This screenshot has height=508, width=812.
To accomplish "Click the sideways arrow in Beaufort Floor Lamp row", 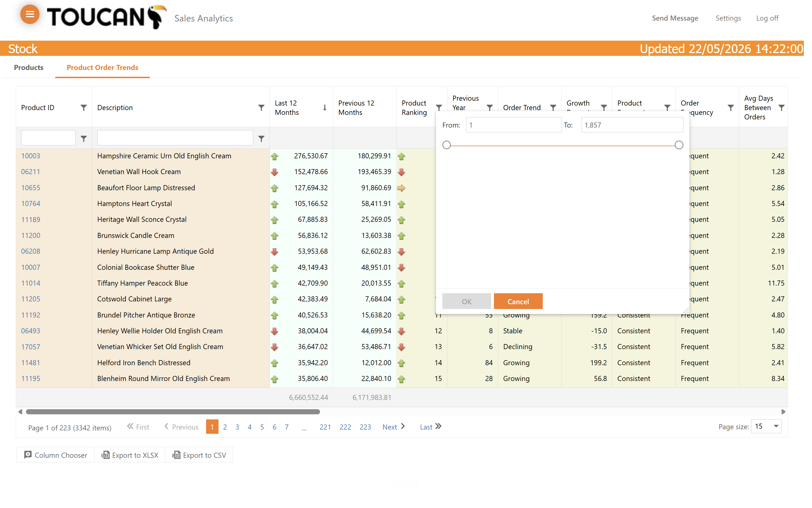I will coord(401,188).
